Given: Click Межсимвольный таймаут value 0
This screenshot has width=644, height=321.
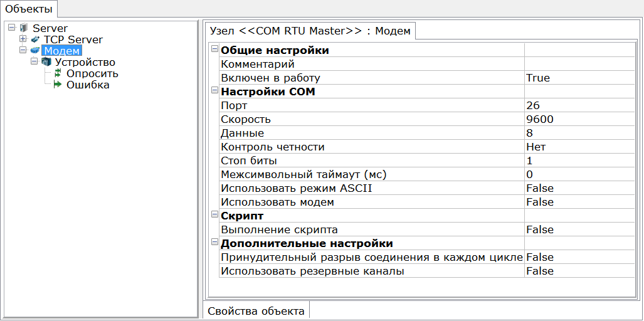Looking at the screenshot, I should 579,174.
